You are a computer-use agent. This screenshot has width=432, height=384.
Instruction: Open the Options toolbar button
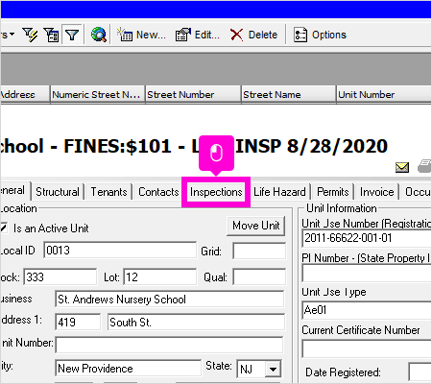tap(320, 35)
